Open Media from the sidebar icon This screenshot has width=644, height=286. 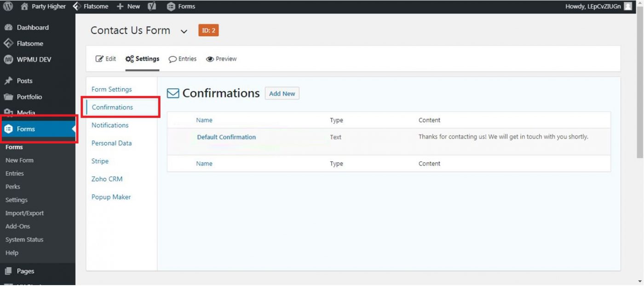coord(10,113)
